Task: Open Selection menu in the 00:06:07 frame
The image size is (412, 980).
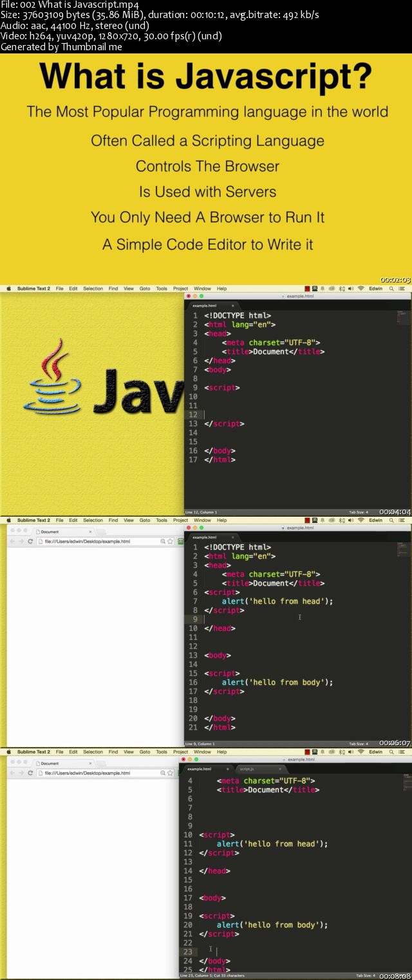Action: tap(93, 521)
